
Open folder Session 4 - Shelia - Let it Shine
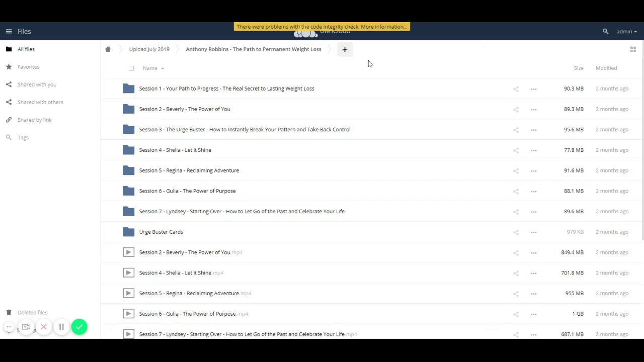tap(175, 150)
